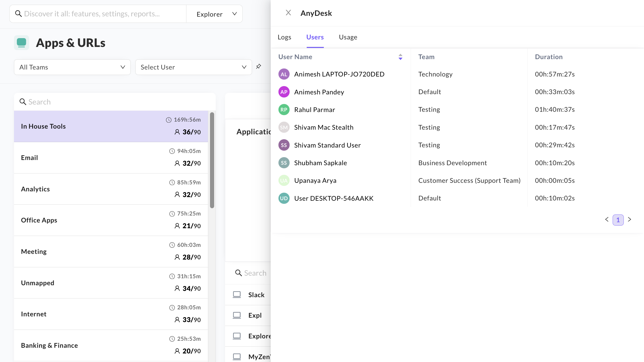Click the clock icon beside 94h:05m
Screen dimensions: 644x362
point(172,151)
